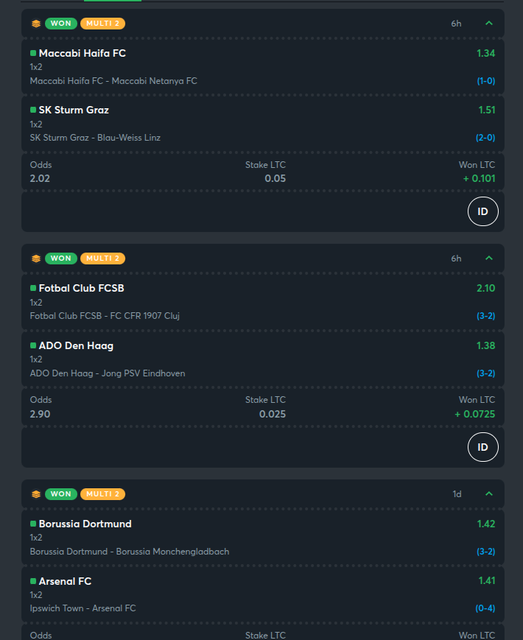Image resolution: width=523 pixels, height=640 pixels.
Task: Open the ID button of the FCSB bet
Action: 483,447
